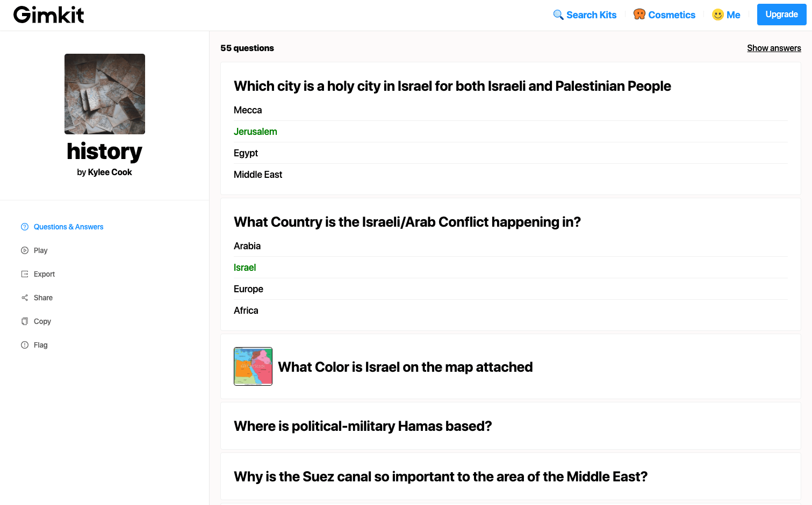Click the Search Kits magnifier icon

(x=558, y=15)
